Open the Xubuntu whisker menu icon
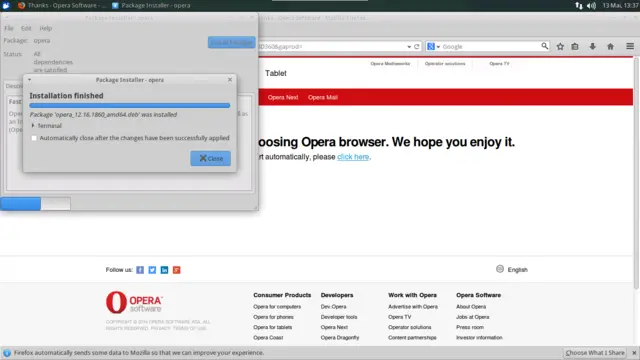This screenshot has height=360, width=640. (x=6, y=5)
